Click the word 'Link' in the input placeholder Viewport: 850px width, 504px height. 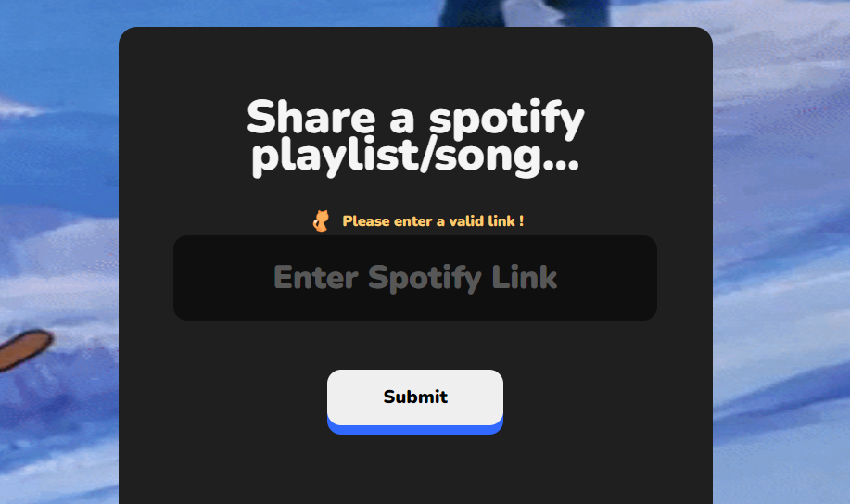pos(525,277)
